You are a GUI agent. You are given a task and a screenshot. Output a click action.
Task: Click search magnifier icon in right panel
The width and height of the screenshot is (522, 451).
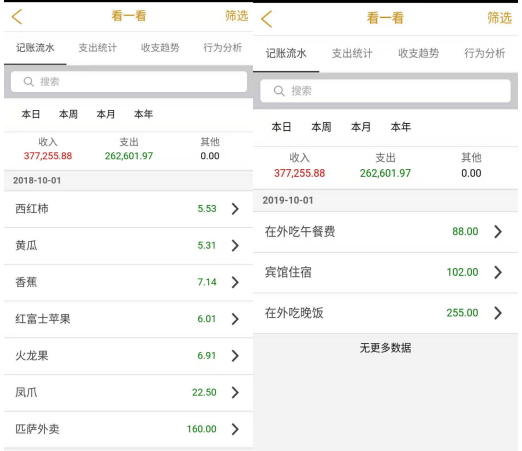click(279, 91)
